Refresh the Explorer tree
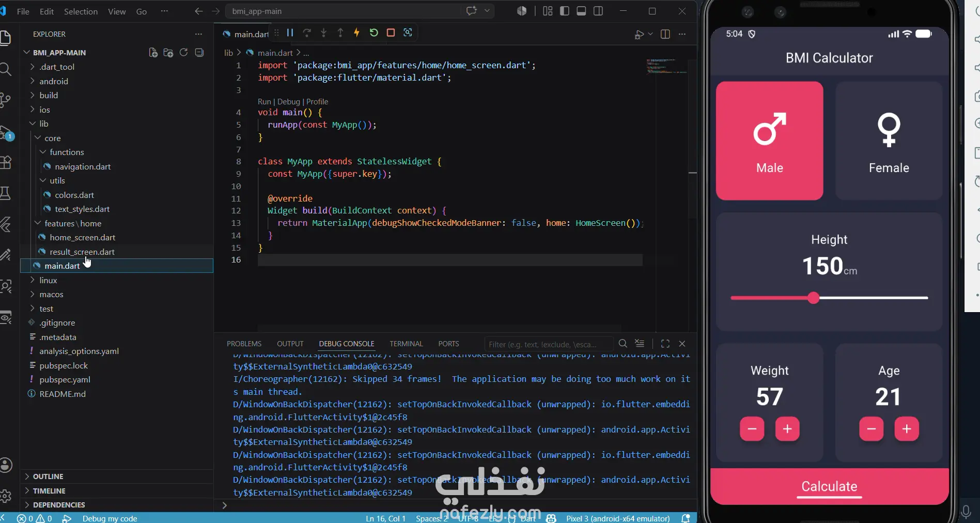980x523 pixels. [x=183, y=53]
